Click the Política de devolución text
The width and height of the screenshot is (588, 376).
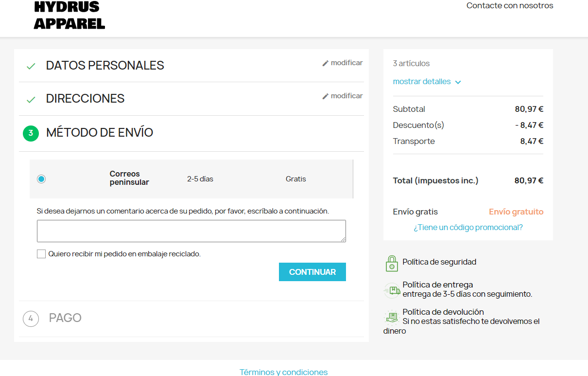(x=443, y=312)
